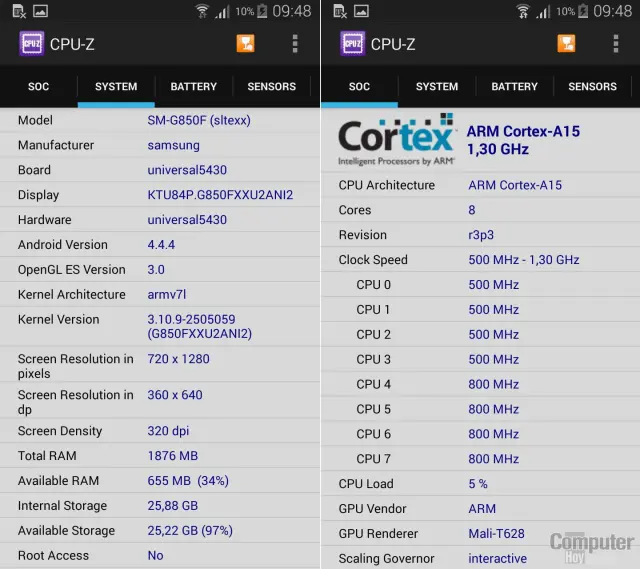
Task: Switch to the SYSTEM tab from the SoC screen
Action: pos(437,87)
